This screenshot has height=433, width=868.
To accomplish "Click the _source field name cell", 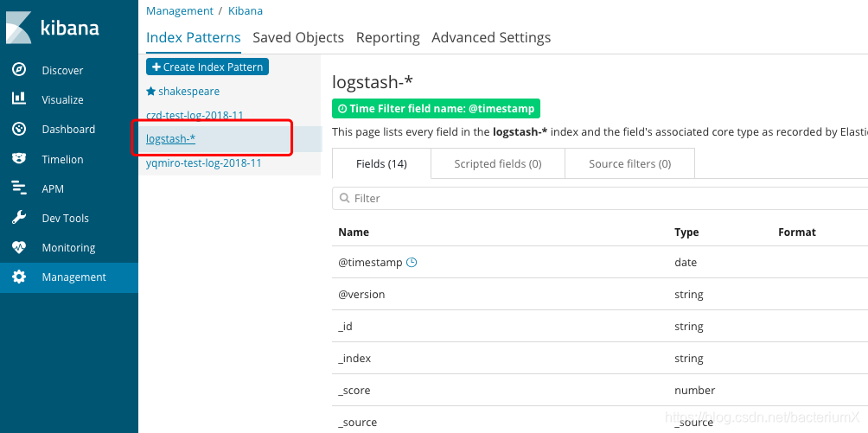I will point(358,423).
